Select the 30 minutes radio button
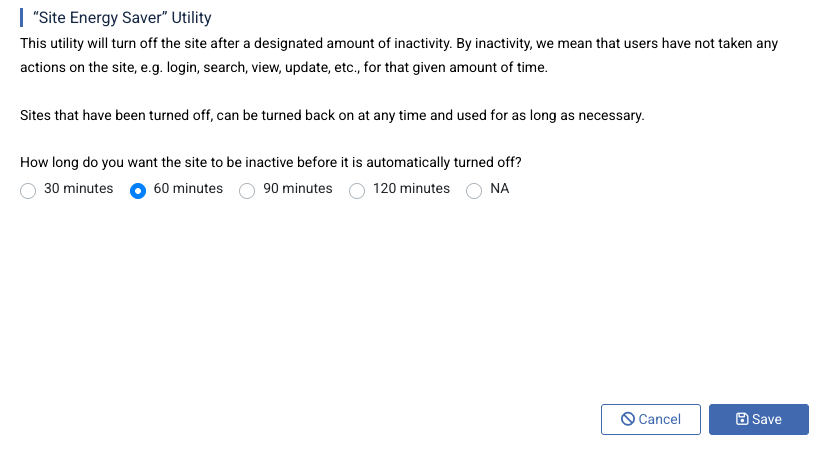This screenshot has height=450, width=816. click(28, 190)
